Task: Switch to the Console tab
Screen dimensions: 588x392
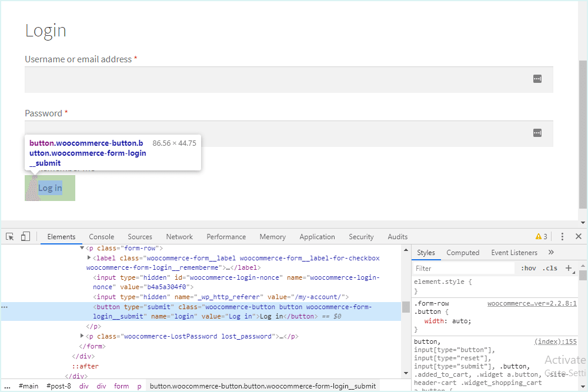Action: 102,237
